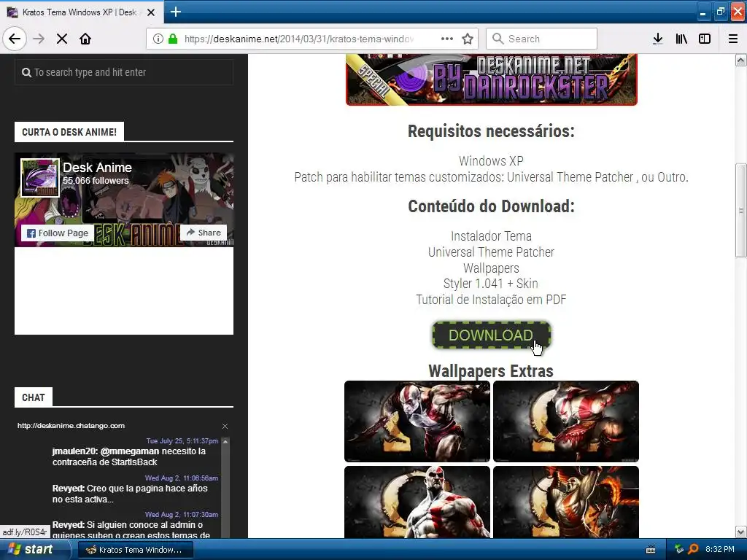Click 'Universal Theme Patcher' content line
The height and width of the screenshot is (560, 747).
(x=491, y=252)
